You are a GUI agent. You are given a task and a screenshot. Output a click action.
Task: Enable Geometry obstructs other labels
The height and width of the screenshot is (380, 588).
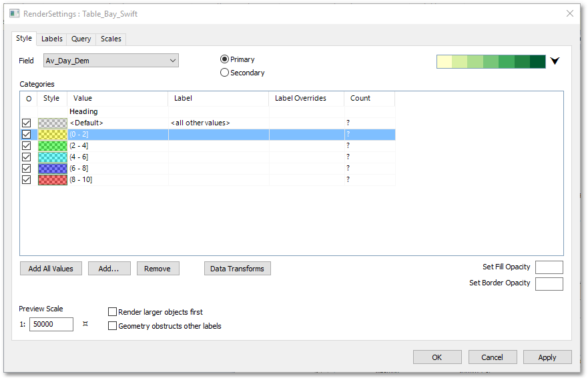click(x=112, y=326)
